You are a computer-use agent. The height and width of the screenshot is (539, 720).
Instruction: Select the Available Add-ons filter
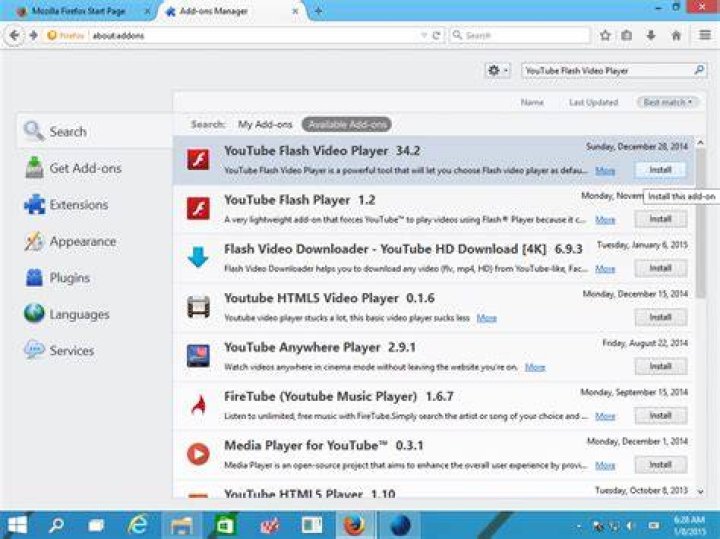(x=347, y=124)
